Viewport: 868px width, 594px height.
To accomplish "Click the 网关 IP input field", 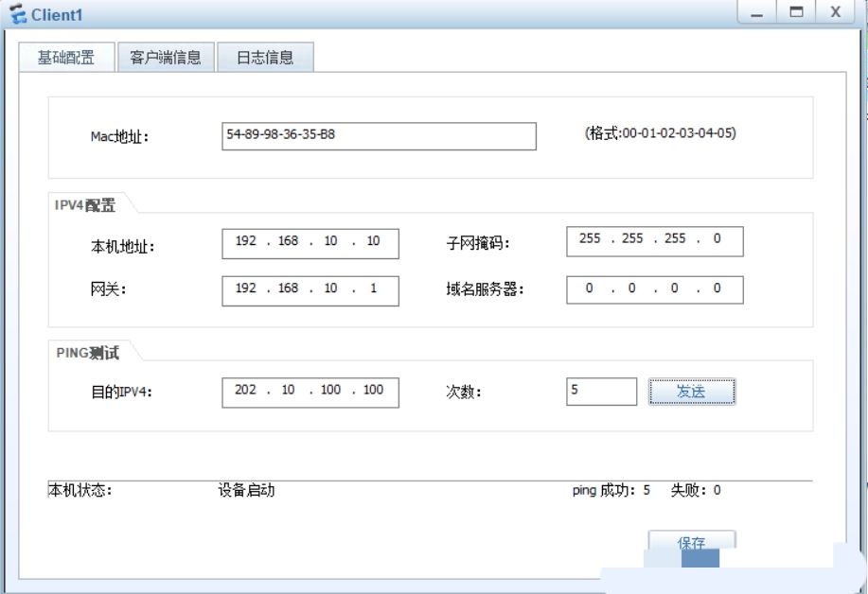I will (x=310, y=291).
